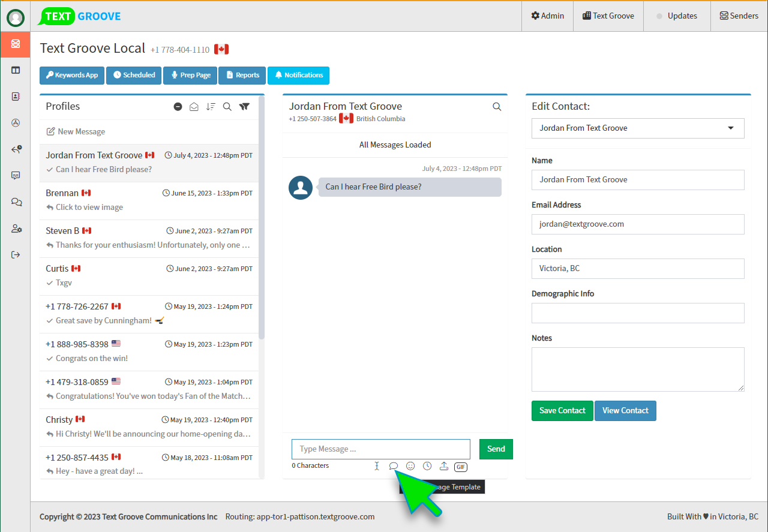Click the logout icon in sidebar

pyautogui.click(x=16, y=255)
